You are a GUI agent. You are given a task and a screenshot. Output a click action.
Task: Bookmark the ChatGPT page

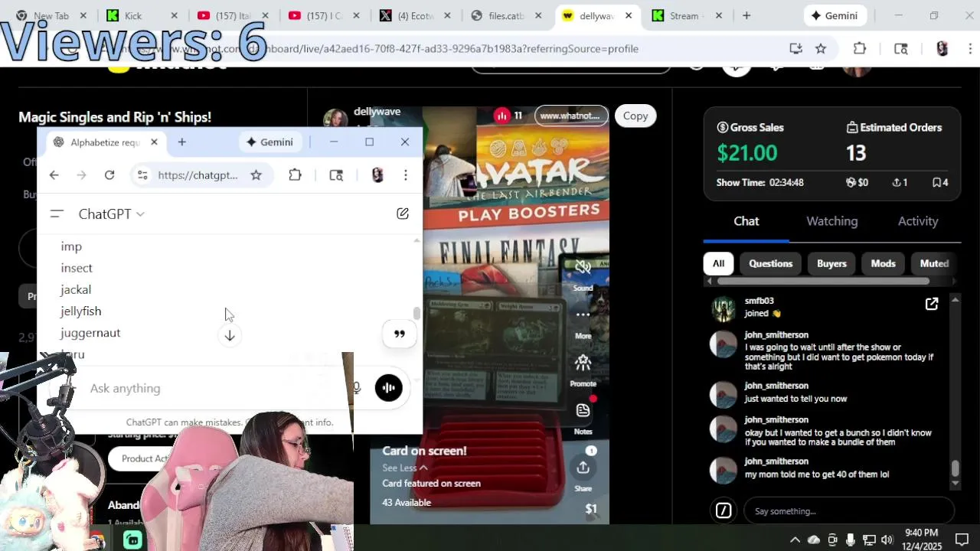click(256, 175)
